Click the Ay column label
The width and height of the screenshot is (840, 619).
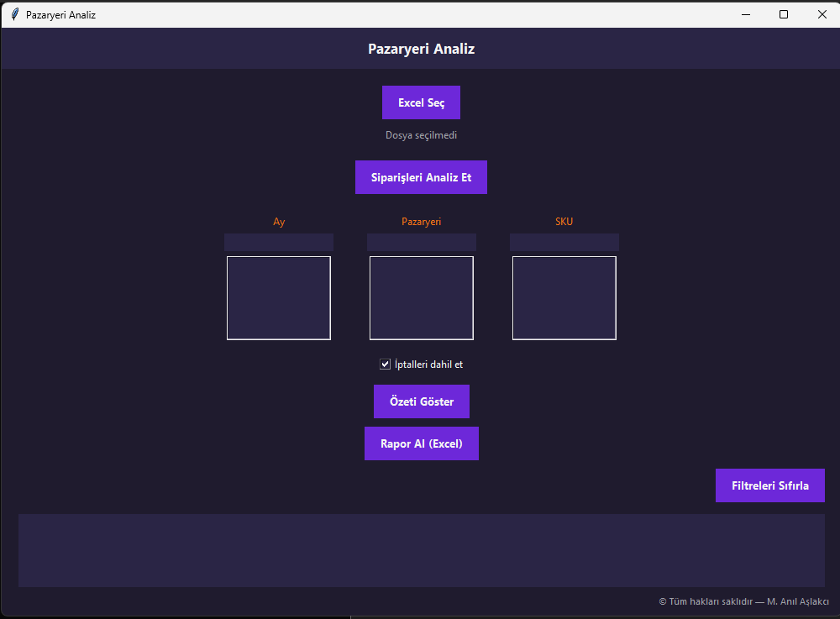pyautogui.click(x=279, y=222)
